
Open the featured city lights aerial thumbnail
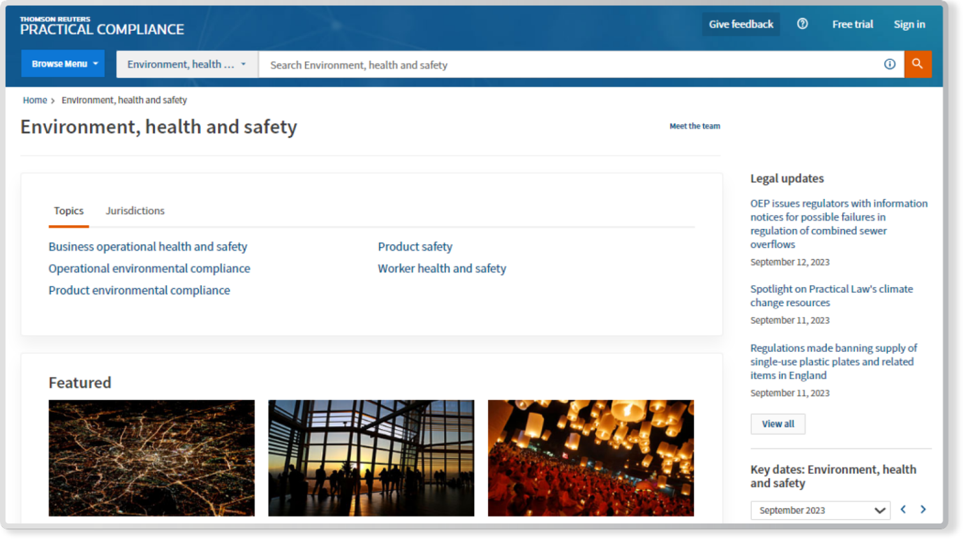tap(151, 458)
